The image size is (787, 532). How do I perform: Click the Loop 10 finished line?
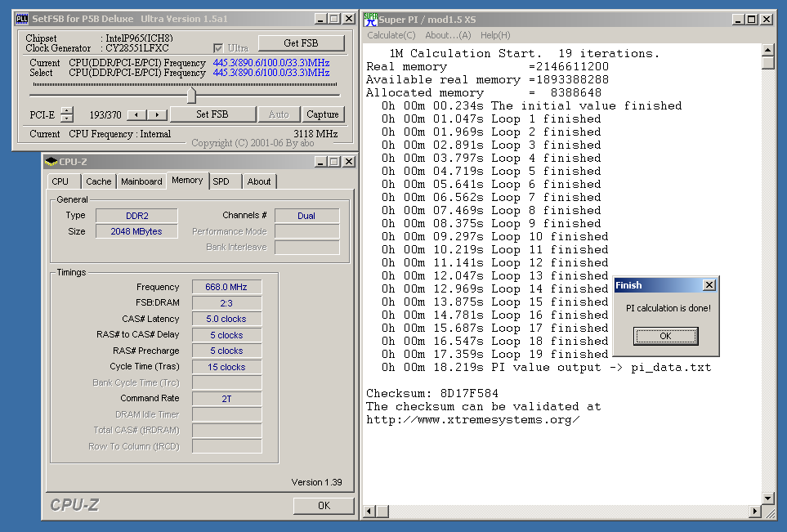tap(495, 236)
